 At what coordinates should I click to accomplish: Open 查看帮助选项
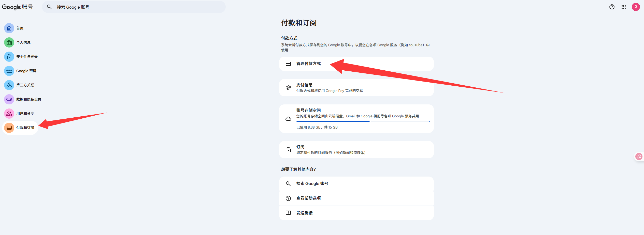[x=356, y=198]
